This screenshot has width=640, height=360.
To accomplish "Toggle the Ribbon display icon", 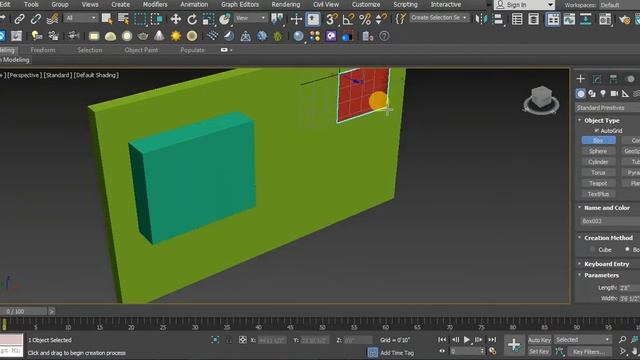I will (x=553, y=19).
